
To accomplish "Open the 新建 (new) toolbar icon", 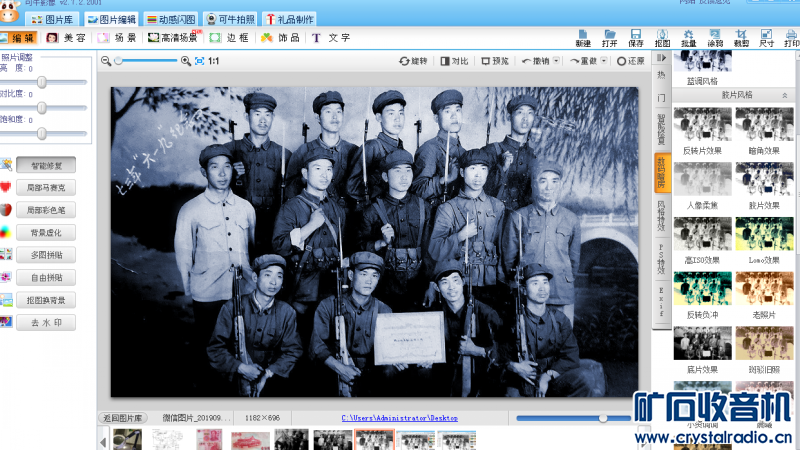I will pyautogui.click(x=583, y=38).
